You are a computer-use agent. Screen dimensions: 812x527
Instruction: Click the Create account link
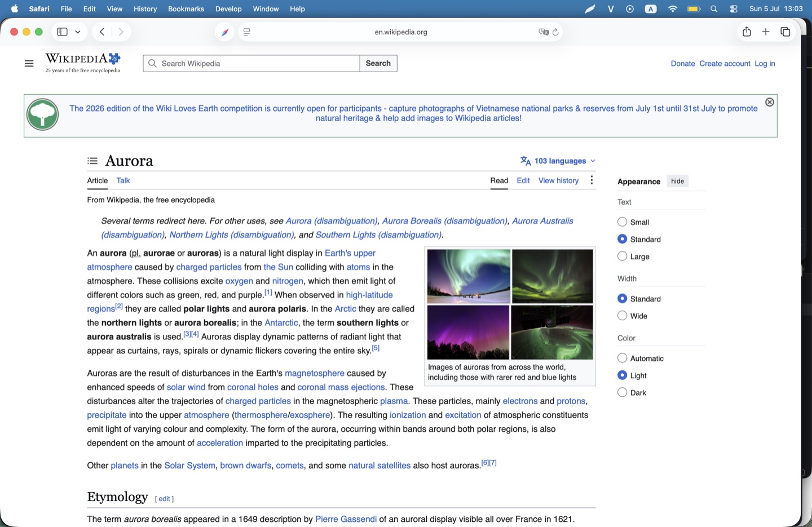725,64
